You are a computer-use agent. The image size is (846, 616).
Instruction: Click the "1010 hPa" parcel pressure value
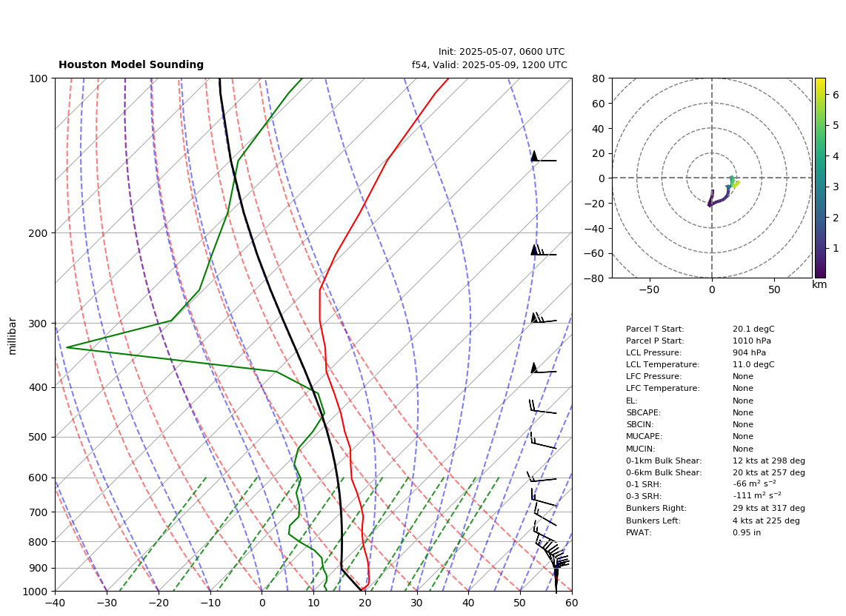[752, 341]
